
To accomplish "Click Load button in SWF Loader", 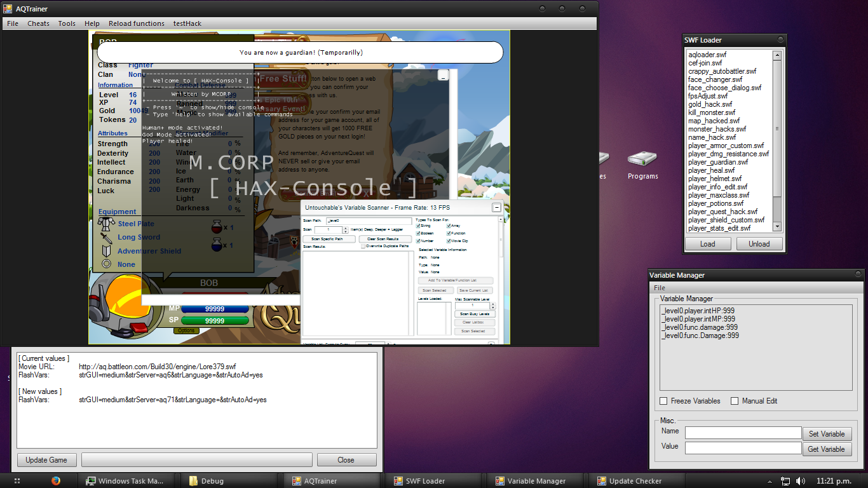I will (x=708, y=244).
